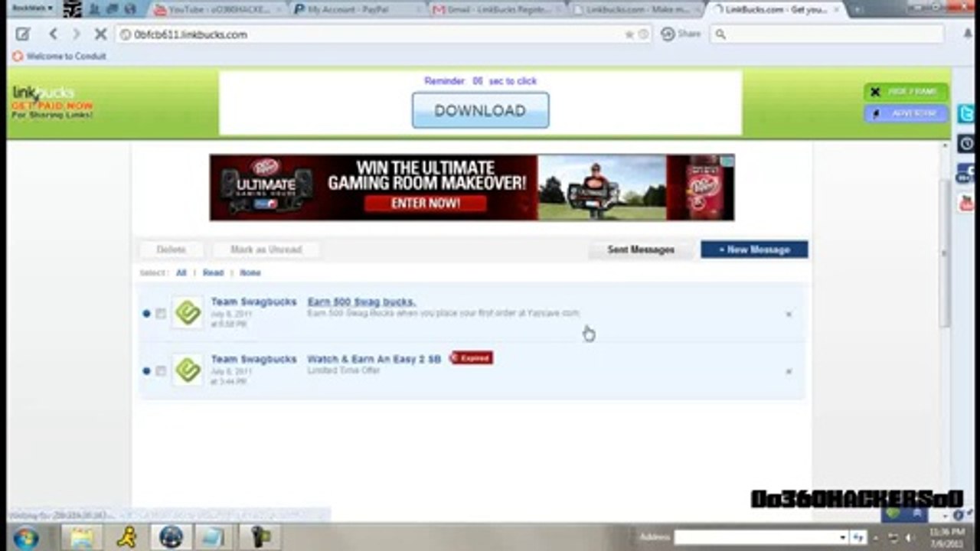980x551 pixels.
Task: Open the Linkbucks.com - Make money tab
Action: [x=637, y=10]
